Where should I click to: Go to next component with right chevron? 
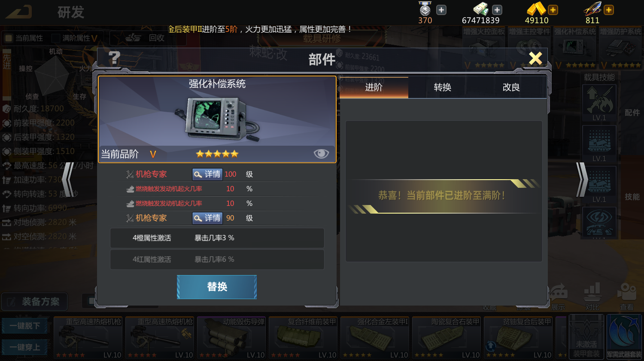581,180
